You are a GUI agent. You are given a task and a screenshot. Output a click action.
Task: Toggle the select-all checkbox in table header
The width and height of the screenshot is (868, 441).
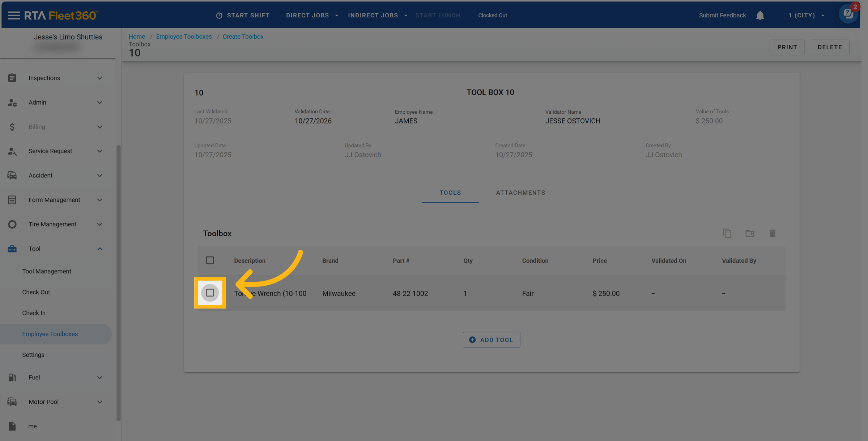[x=210, y=260]
